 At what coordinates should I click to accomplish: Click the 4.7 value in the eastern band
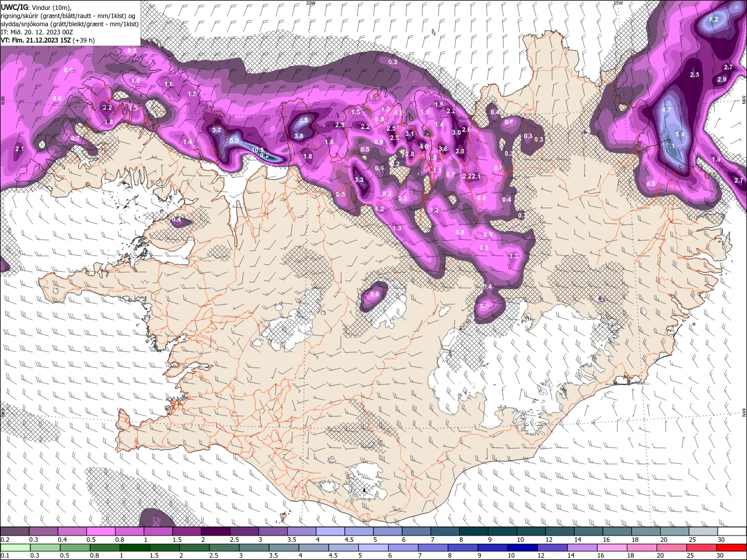pos(666,109)
